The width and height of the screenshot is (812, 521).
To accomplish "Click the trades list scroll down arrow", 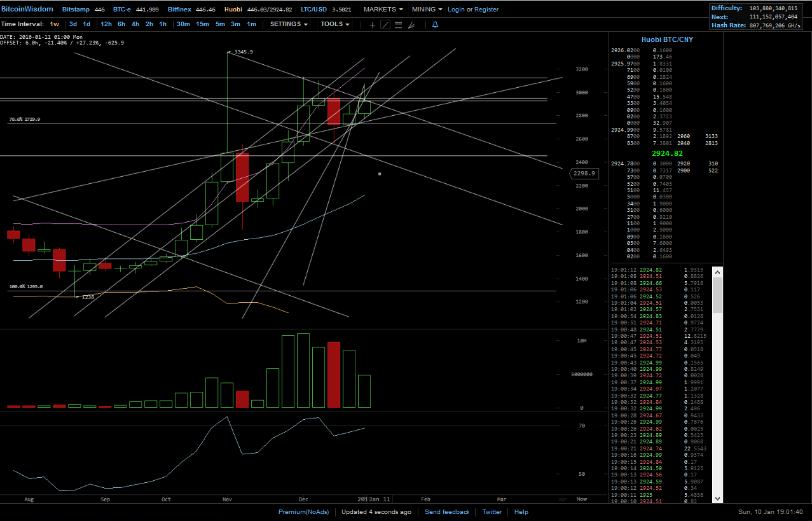I will pos(718,499).
